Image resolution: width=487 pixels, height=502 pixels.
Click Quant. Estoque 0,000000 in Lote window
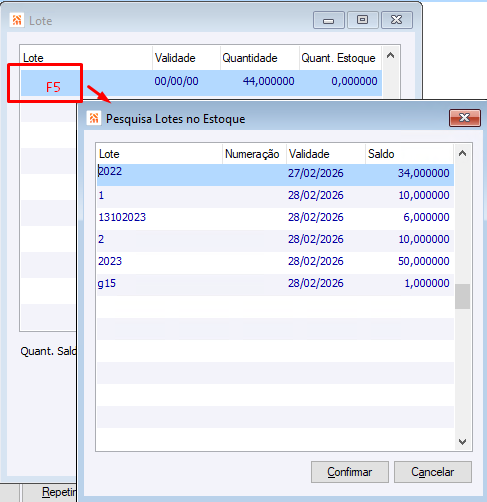[354, 81]
